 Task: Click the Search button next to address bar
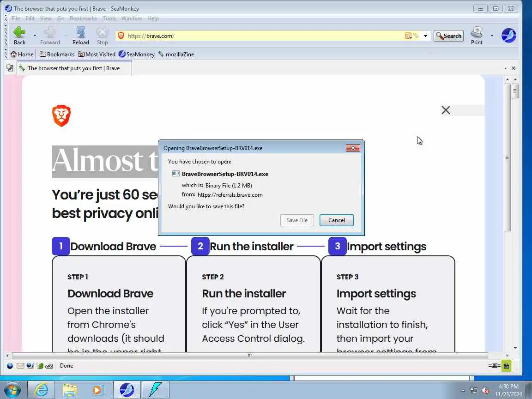pos(448,36)
